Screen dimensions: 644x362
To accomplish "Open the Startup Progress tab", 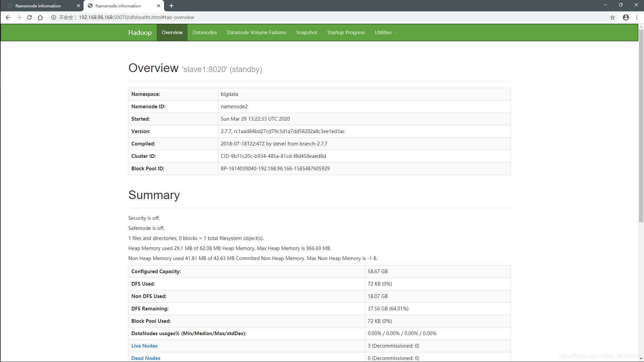I will 346,33.
